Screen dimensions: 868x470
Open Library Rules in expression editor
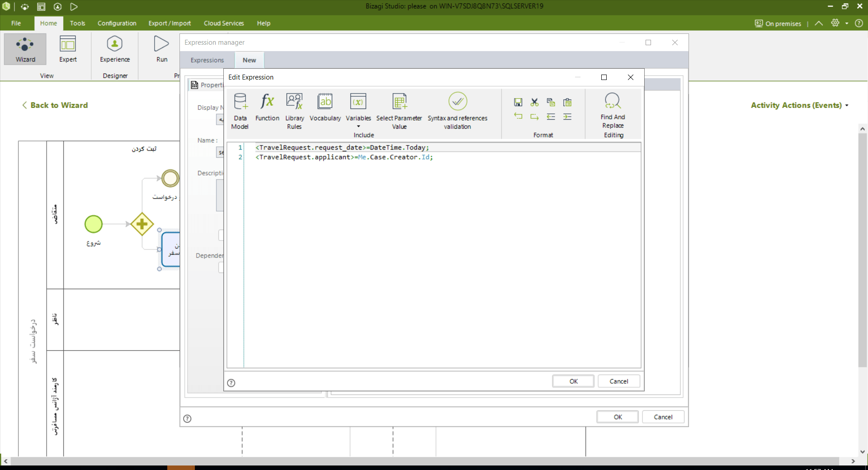coord(294,111)
